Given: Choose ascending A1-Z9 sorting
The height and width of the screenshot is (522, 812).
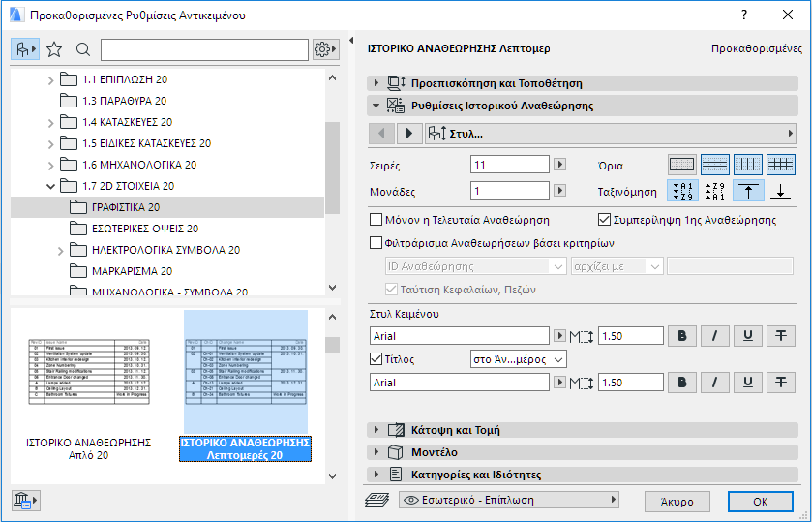Looking at the screenshot, I should tap(682, 191).
